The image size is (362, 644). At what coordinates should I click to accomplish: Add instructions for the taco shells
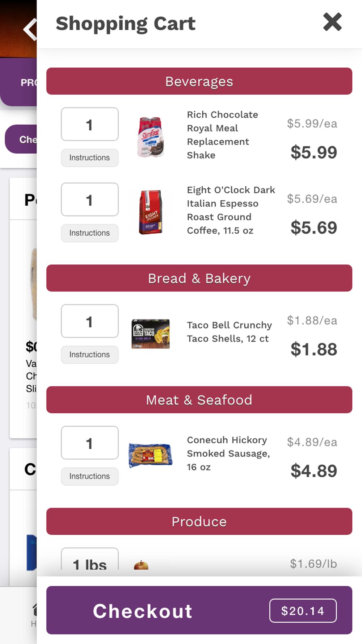[x=90, y=355]
